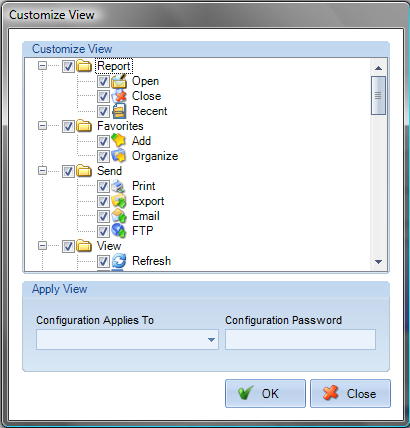This screenshot has height=428, width=410.
Task: Click the Add favorite star icon
Action: pos(119,141)
